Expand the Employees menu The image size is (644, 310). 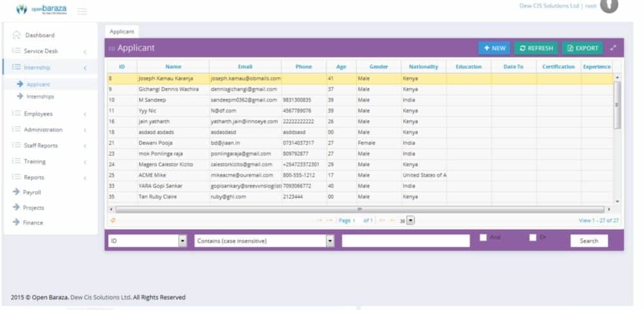click(39, 114)
